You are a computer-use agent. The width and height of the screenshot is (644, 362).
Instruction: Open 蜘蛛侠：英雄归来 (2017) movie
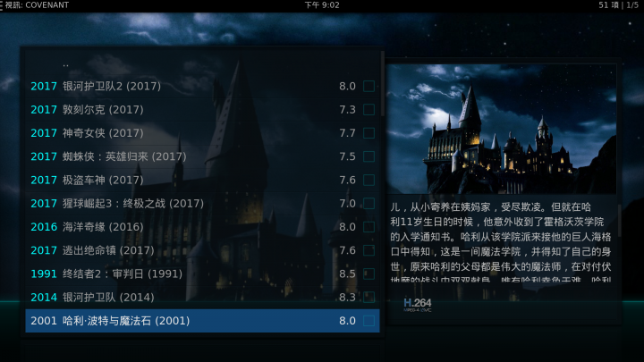202,156
